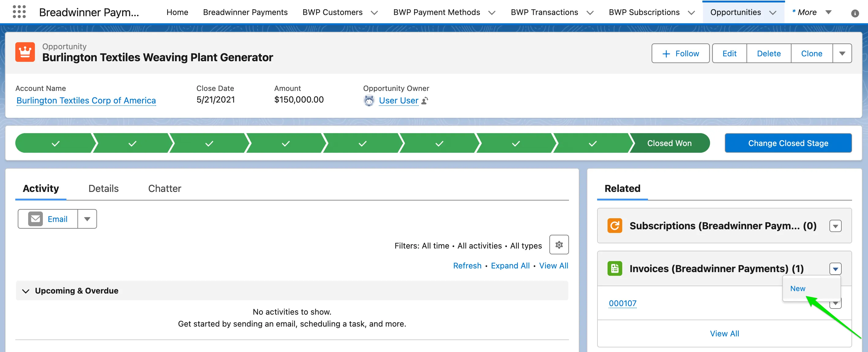Screen dimensions: 868x352
Task: Click the info icon in navigation bar
Action: pyautogui.click(x=855, y=13)
